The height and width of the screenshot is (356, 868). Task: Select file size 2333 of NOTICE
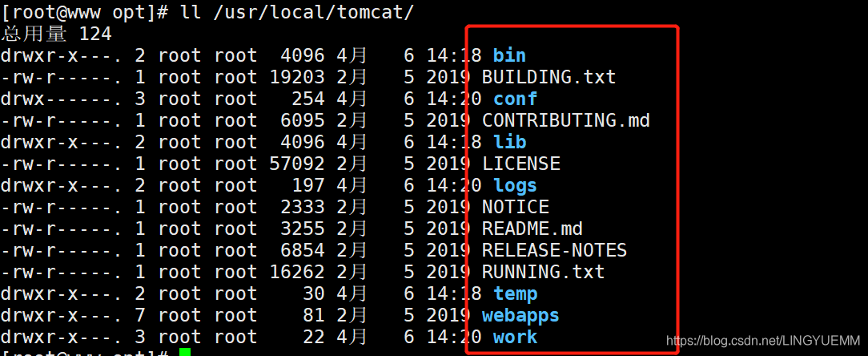tap(302, 207)
